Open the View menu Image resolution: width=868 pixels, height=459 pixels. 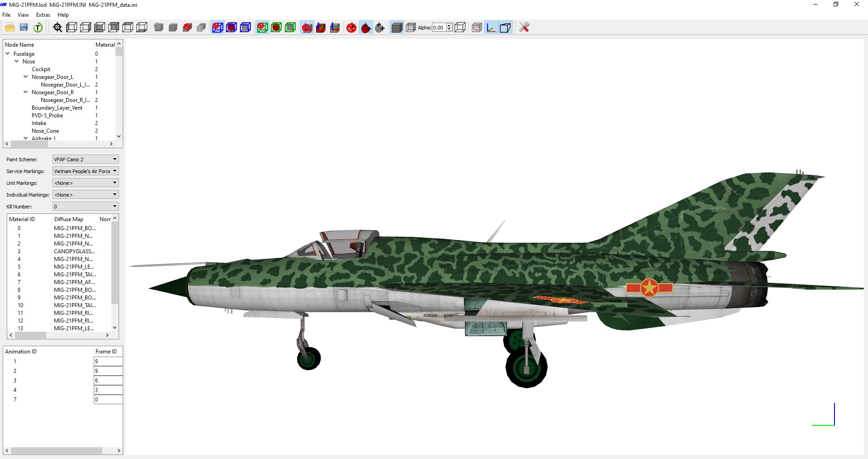(x=23, y=15)
